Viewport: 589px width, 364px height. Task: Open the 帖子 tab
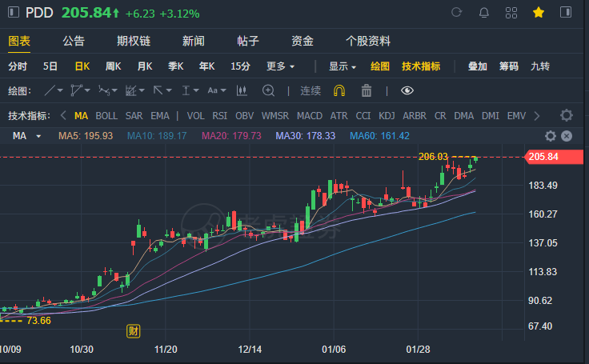click(x=248, y=41)
